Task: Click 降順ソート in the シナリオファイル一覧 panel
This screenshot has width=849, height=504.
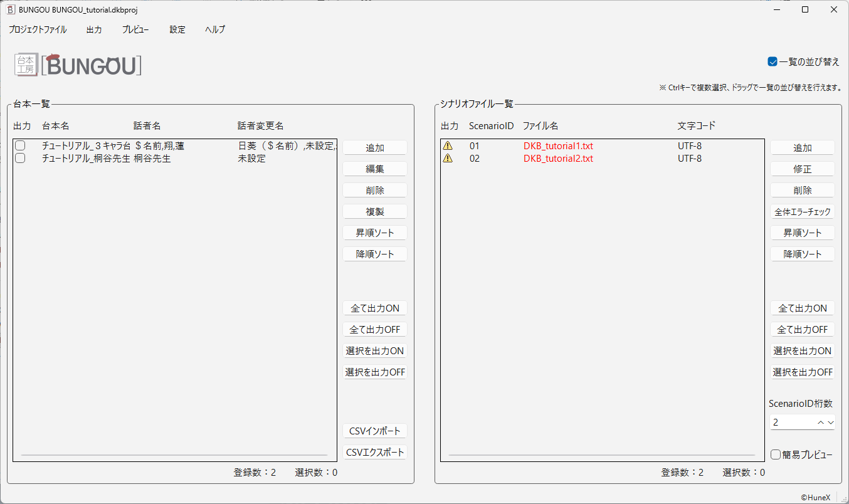Action: pos(802,253)
